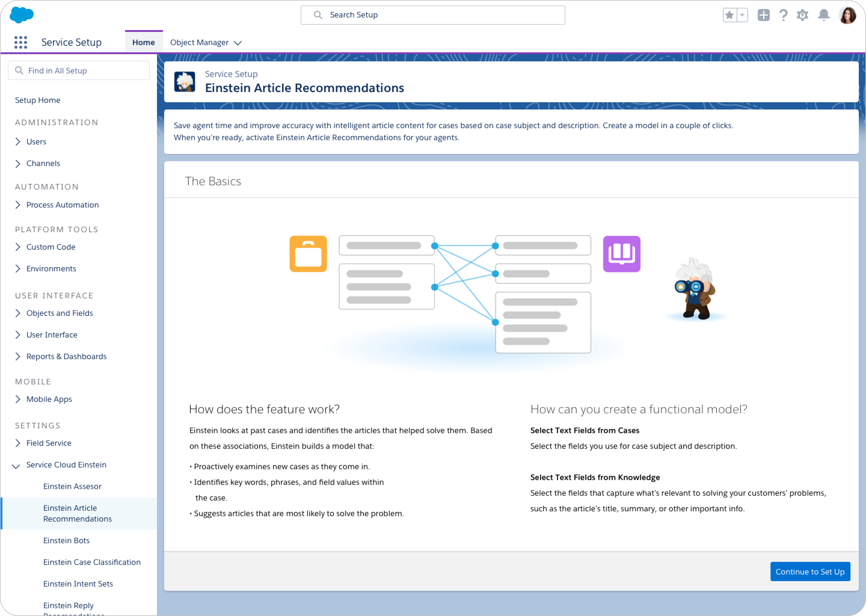Click the magnifier in Find in All Setup
Viewport: 866px width, 616px height.
19,71
